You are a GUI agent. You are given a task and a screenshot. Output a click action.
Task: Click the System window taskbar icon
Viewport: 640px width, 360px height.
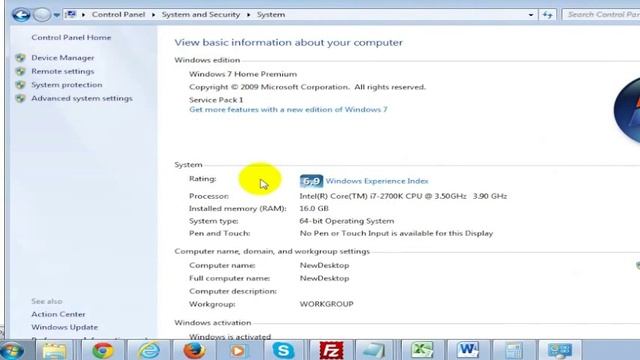[559, 351]
